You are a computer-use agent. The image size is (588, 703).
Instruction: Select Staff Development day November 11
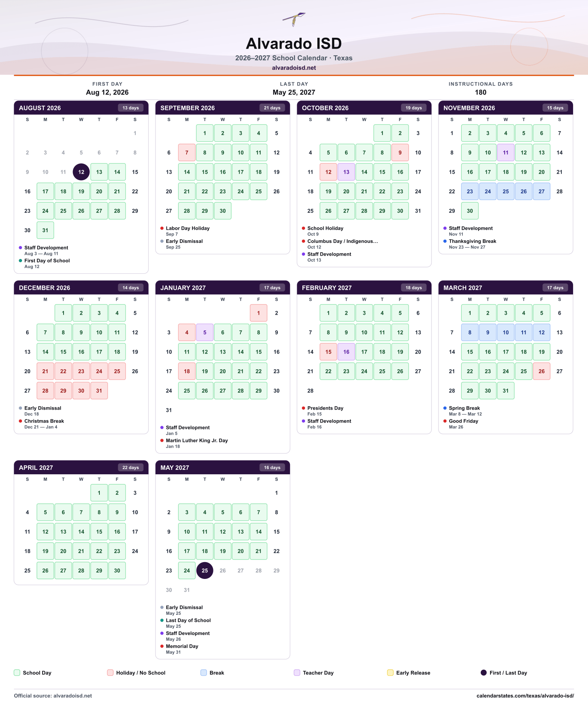[506, 152]
